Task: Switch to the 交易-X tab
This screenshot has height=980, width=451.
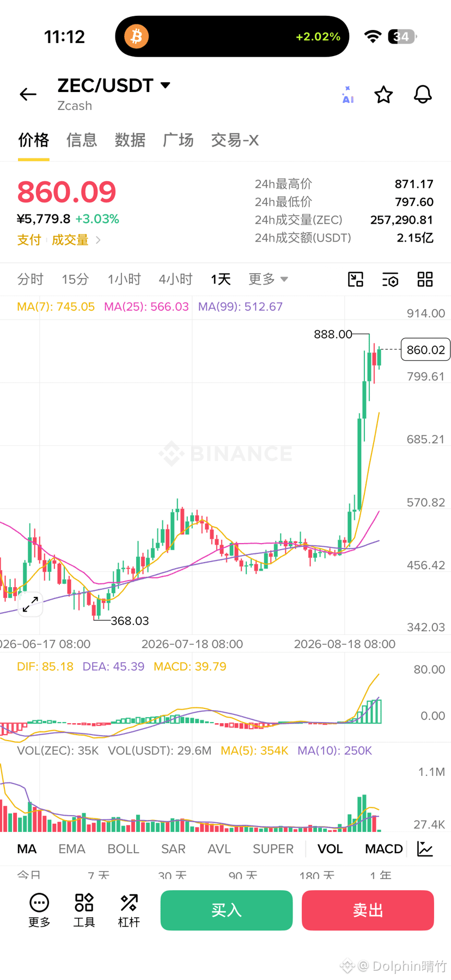Action: pos(235,140)
